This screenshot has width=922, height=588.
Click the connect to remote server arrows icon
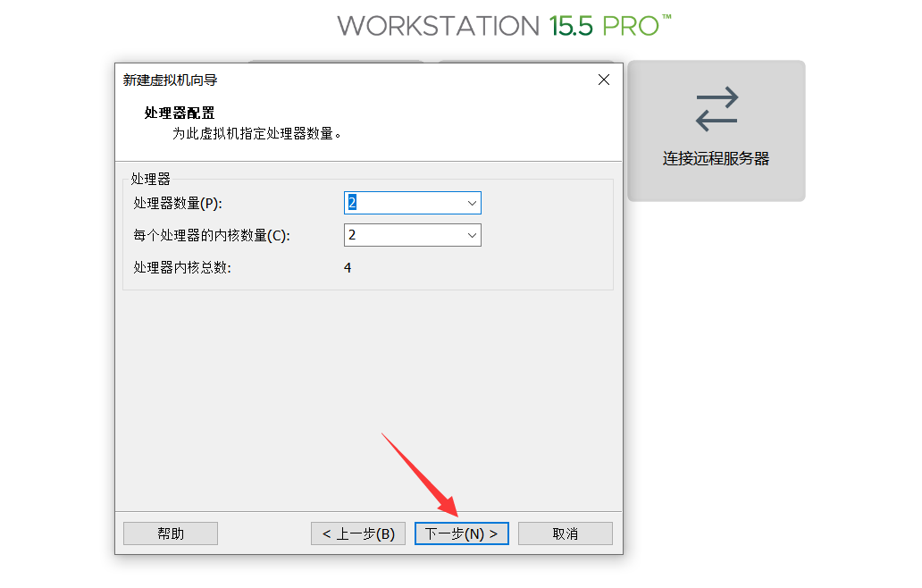click(x=717, y=109)
